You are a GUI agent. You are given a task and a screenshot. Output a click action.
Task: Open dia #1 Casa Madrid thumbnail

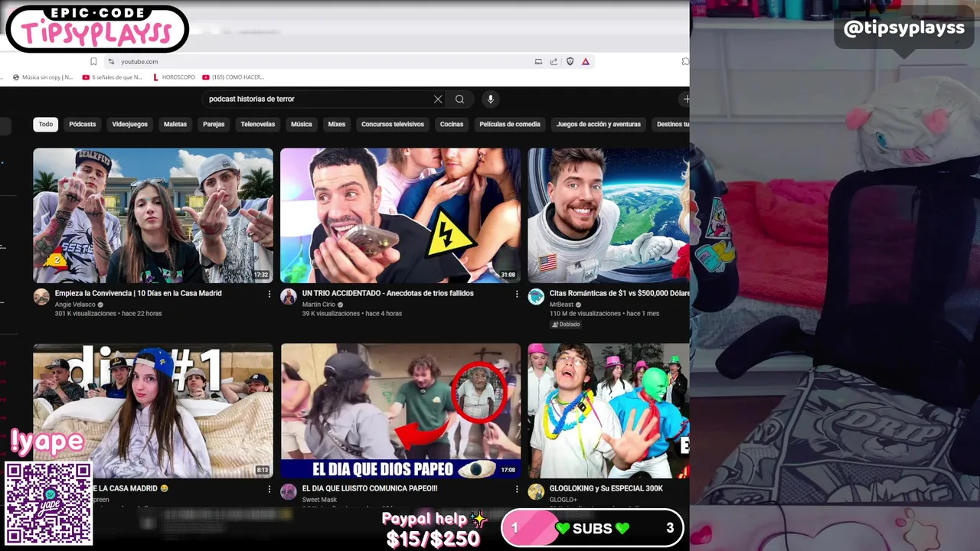click(153, 411)
